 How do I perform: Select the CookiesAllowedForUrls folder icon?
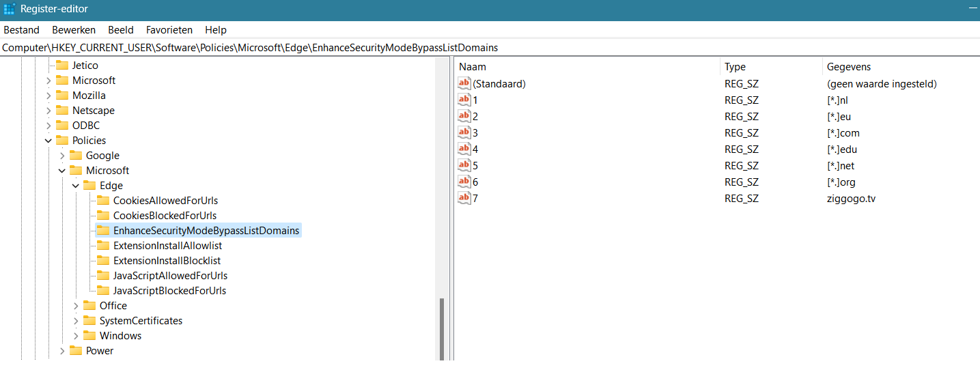pos(103,201)
